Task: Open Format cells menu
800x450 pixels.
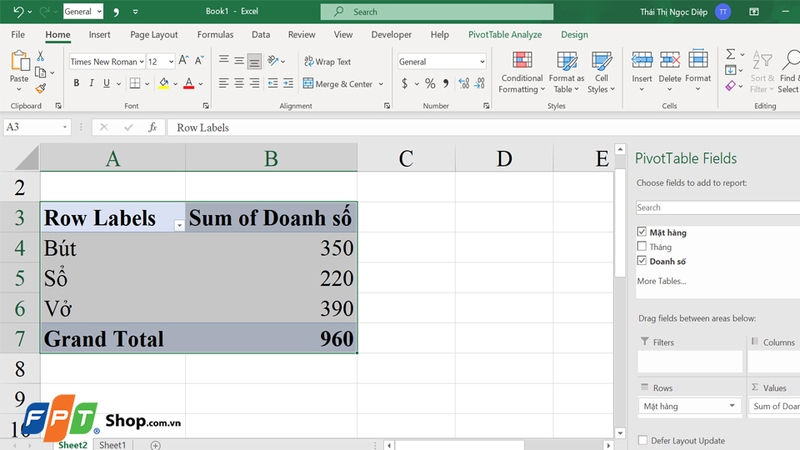Action: click(698, 70)
